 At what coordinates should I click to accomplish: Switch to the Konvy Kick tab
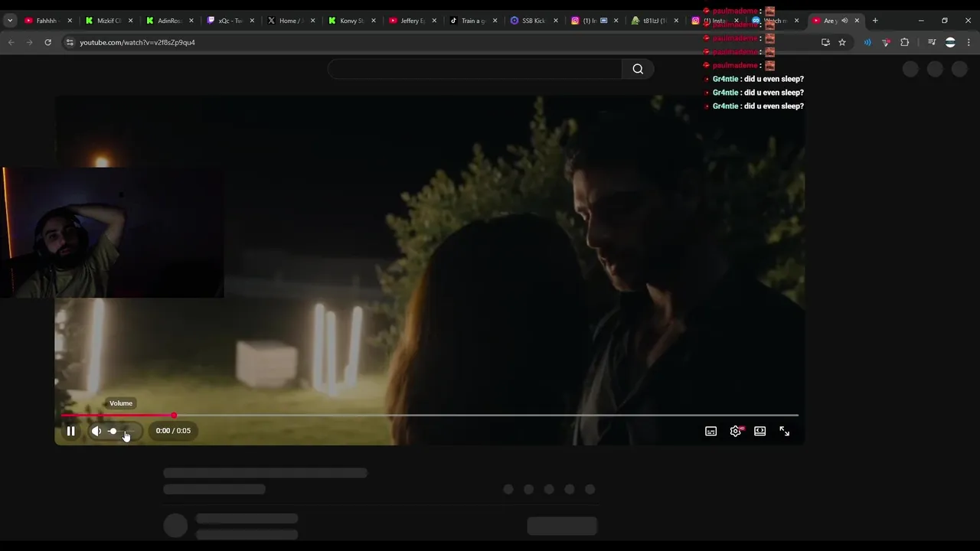pos(351,21)
